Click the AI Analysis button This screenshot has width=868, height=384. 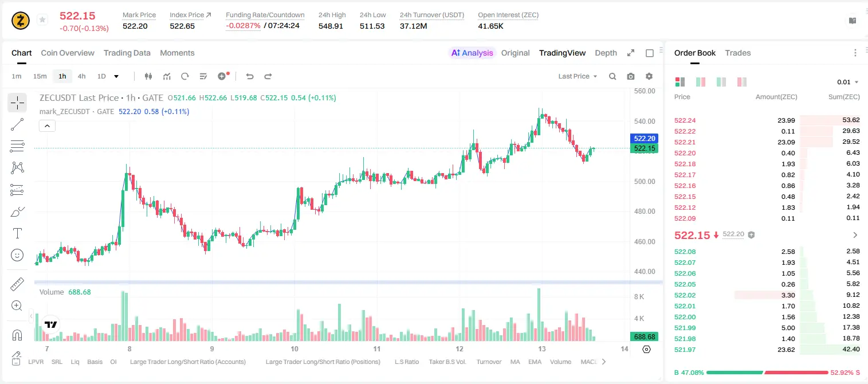(472, 53)
